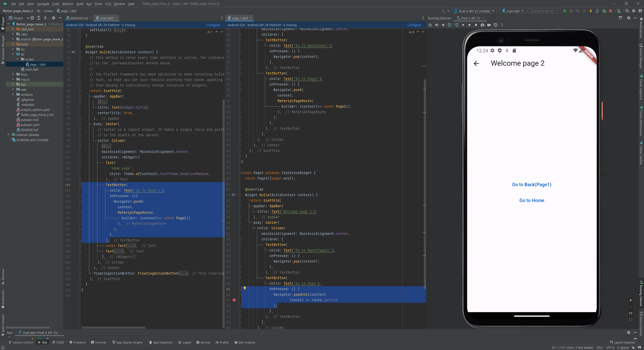Image resolution: width=644 pixels, height=350 pixels.
Task: Click the Run green play icon
Action: point(565,11)
